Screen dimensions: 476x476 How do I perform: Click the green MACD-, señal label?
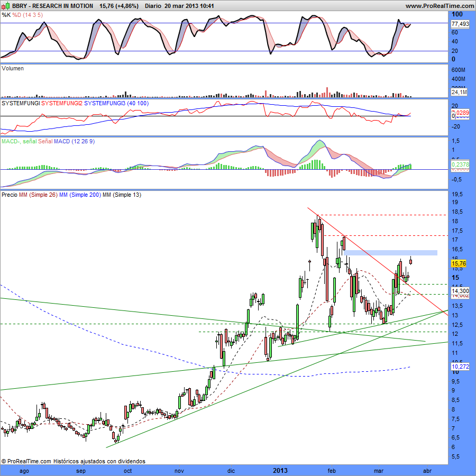(19, 141)
